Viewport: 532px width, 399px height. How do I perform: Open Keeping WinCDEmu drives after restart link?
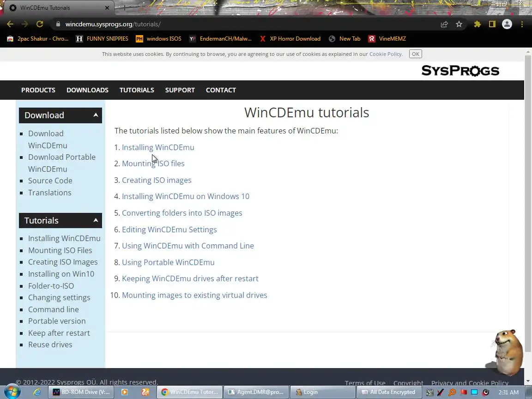click(190, 278)
